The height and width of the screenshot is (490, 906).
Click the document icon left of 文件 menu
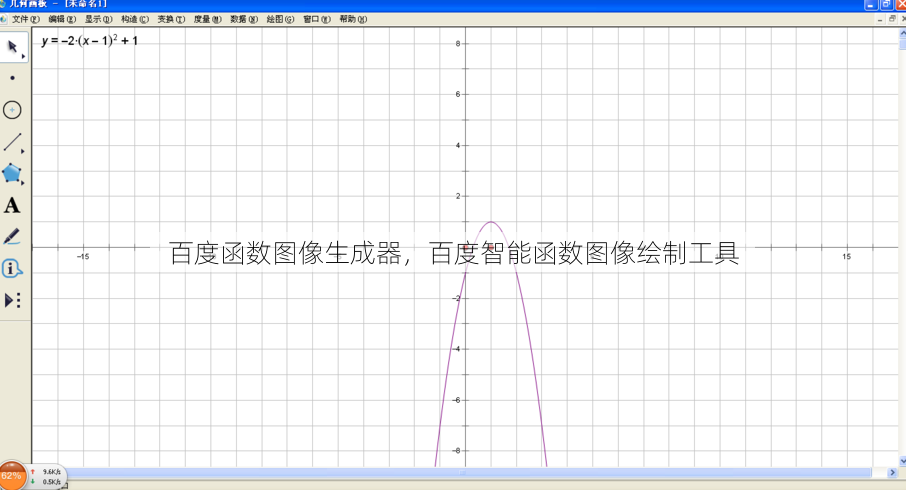tap(3, 19)
